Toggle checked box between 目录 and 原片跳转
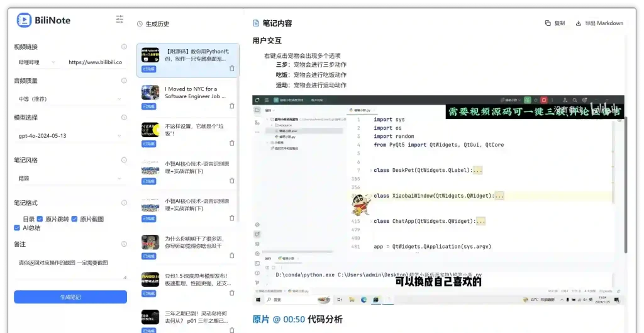This screenshot has width=644, height=333. pyautogui.click(x=40, y=219)
